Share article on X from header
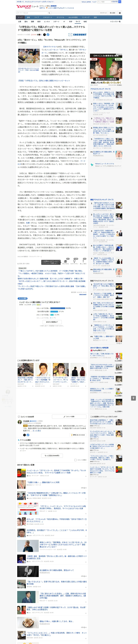This screenshot has height=644, width=138. click(45, 35)
